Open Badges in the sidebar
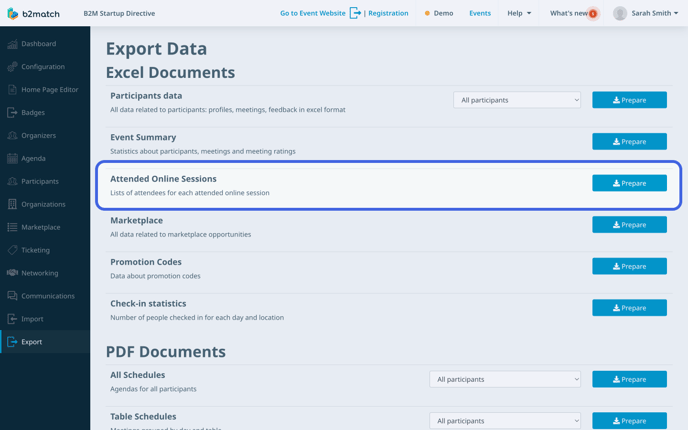Screen dimensions: 688x430 click(45, 113)
